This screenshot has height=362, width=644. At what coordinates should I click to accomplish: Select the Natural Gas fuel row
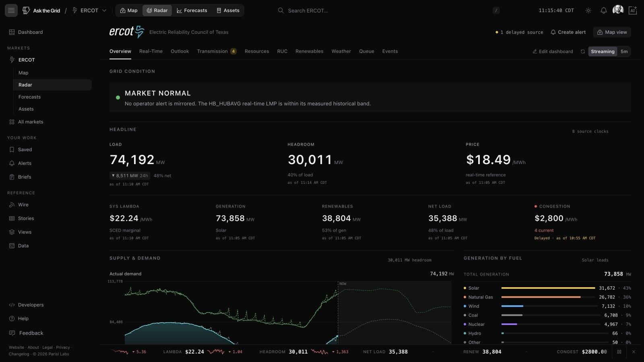547,297
